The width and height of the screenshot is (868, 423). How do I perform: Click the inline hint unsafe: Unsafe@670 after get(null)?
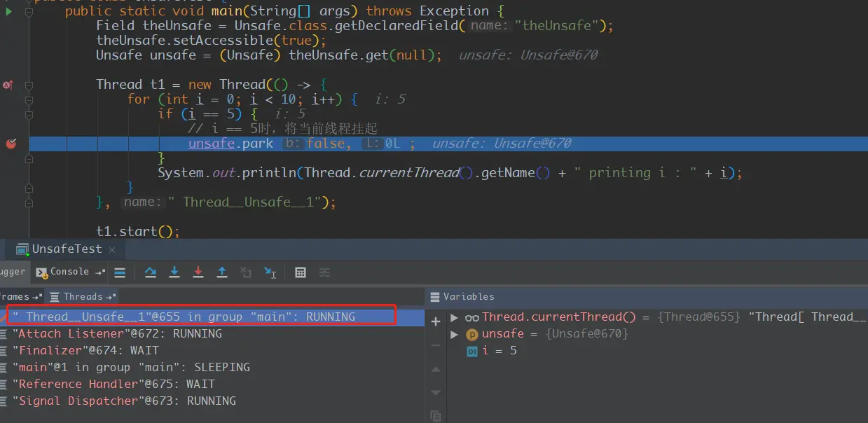pyautogui.click(x=528, y=55)
